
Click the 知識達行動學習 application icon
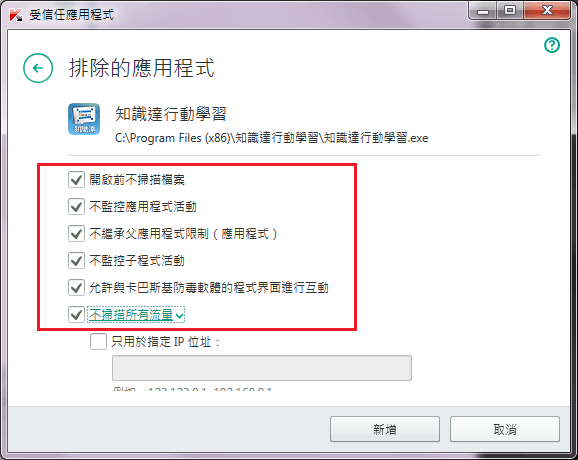[x=84, y=119]
